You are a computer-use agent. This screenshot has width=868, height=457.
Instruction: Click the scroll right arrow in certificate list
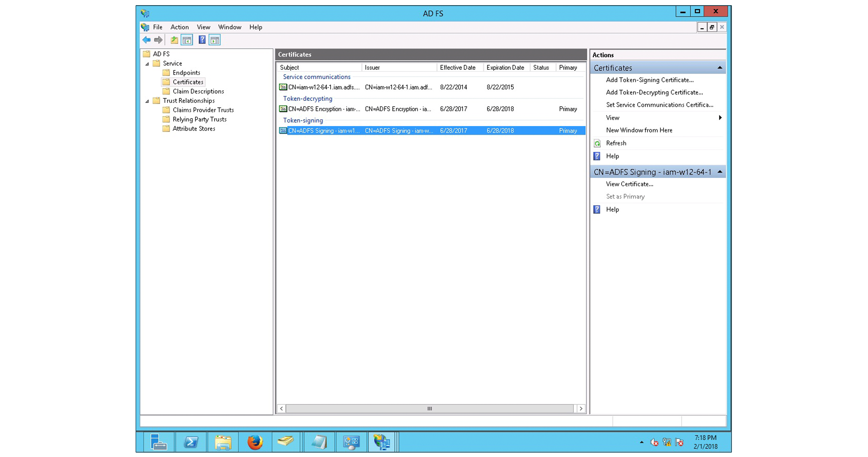pyautogui.click(x=581, y=408)
